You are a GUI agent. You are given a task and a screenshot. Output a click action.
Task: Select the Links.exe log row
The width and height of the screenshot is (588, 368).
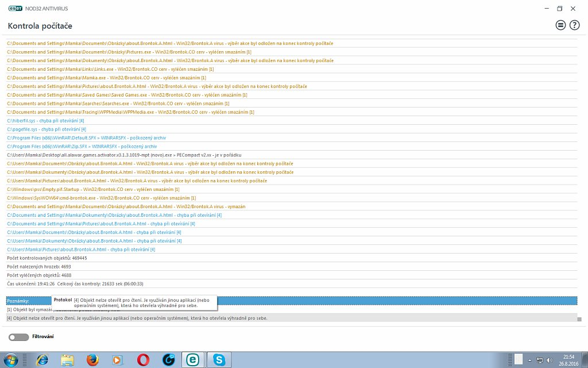292,69
